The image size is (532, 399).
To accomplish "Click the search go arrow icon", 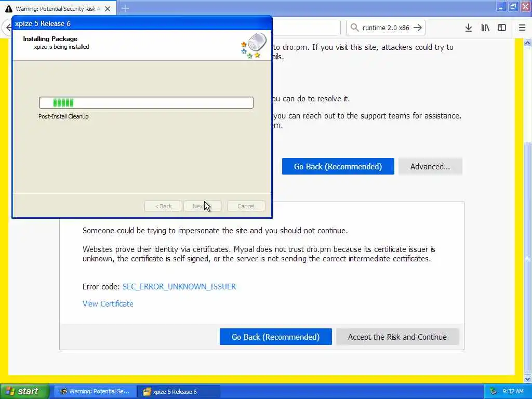I will coord(418,28).
